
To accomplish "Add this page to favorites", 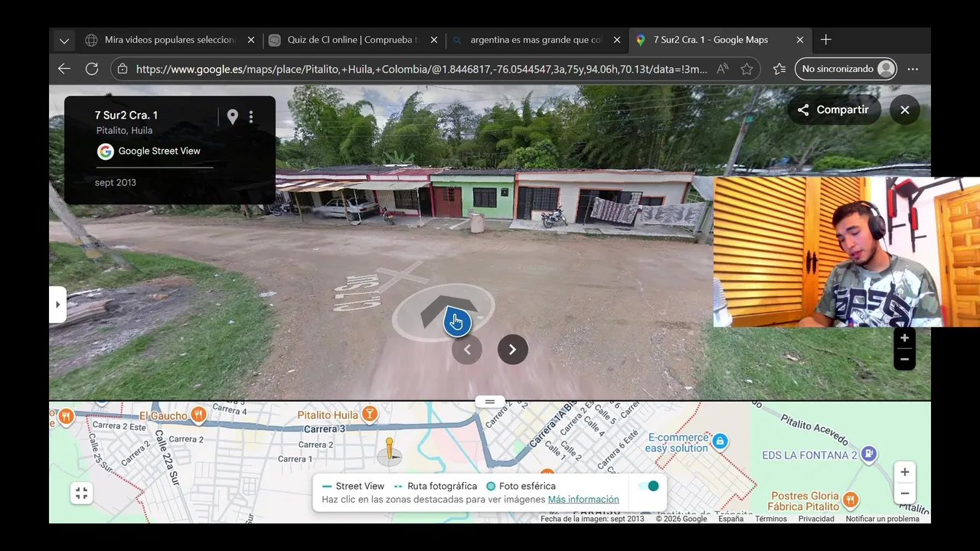I will [746, 69].
